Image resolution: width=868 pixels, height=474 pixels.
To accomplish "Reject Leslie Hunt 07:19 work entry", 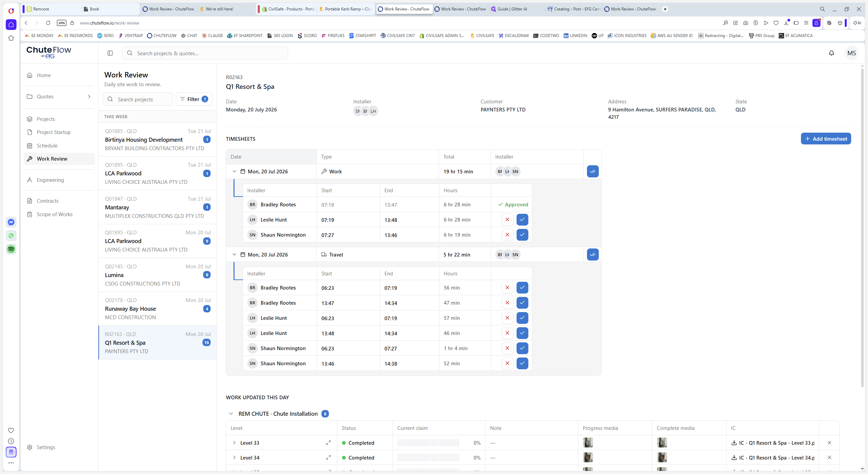I will coord(507,219).
